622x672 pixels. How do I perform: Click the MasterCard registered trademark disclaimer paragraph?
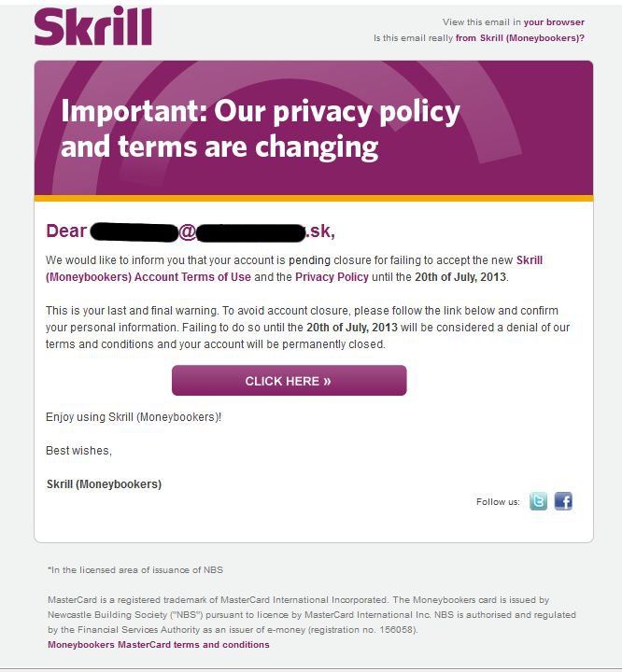coord(312,614)
